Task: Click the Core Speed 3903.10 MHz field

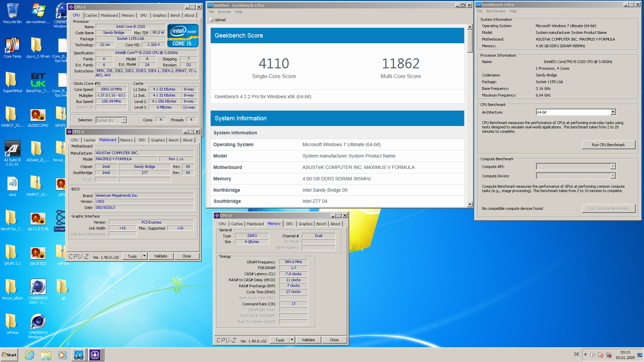Action: point(111,89)
